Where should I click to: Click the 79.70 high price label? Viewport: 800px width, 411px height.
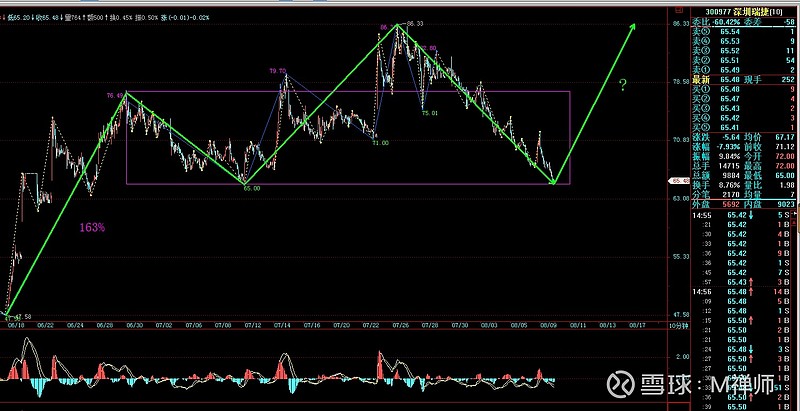pyautogui.click(x=278, y=71)
